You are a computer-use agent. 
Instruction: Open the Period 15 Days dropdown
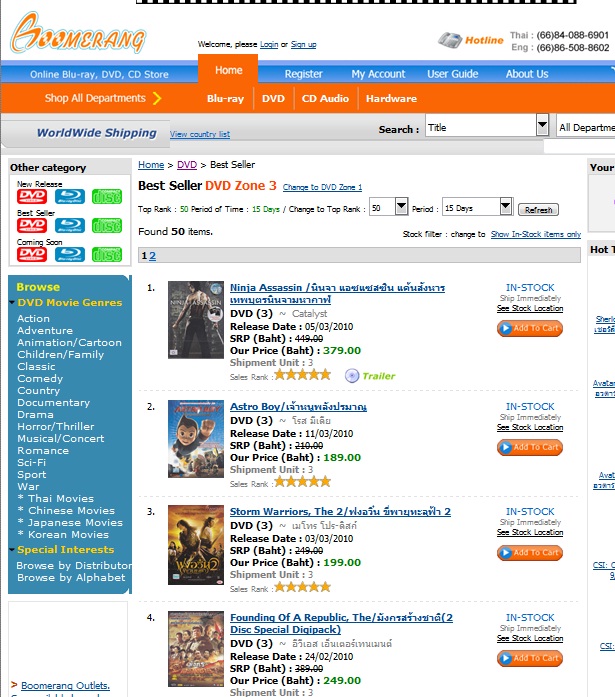[506, 206]
